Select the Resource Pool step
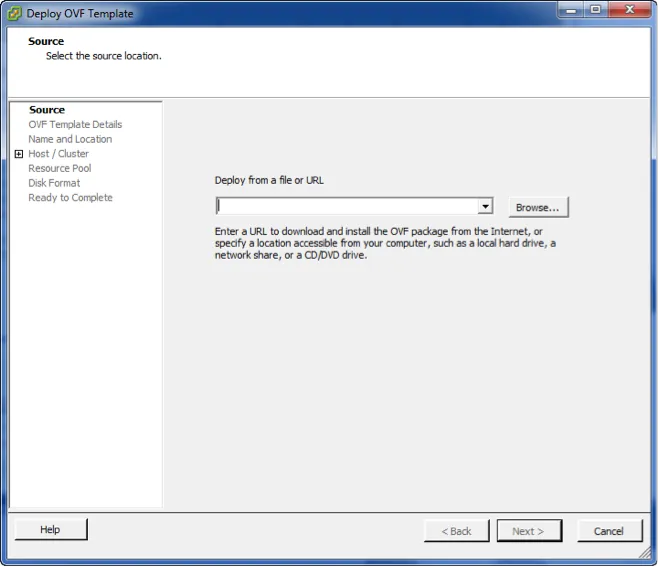 click(x=60, y=168)
